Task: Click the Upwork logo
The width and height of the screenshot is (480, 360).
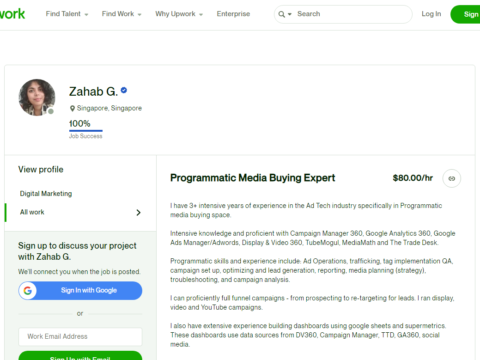Action: pyautogui.click(x=12, y=14)
